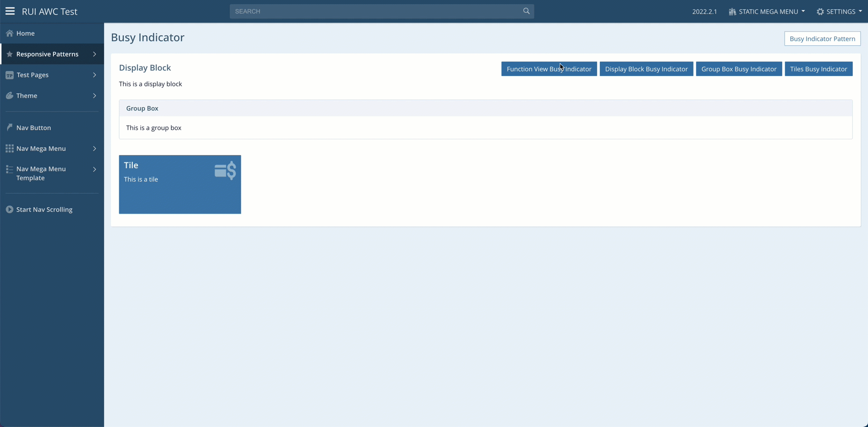Click into the Search input field

point(375,11)
